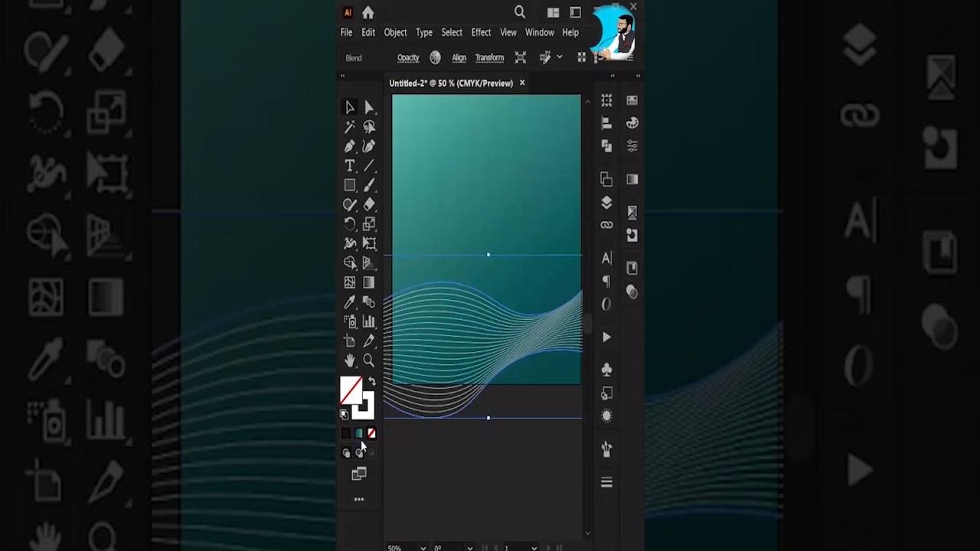Open Recolor Artwork wheel icon
This screenshot has width=980, height=551.
coord(435,58)
